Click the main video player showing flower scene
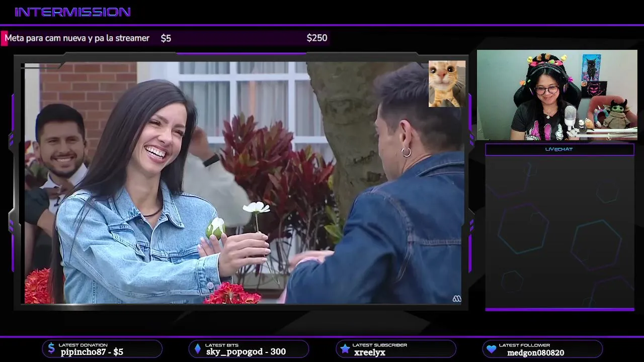Screen dimensions: 644x362 pos(244,183)
